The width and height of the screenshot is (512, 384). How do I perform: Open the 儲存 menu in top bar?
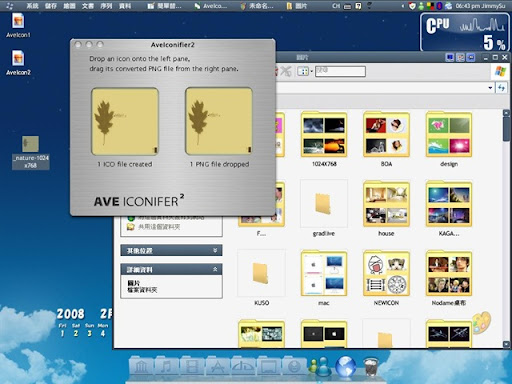(x=51, y=6)
